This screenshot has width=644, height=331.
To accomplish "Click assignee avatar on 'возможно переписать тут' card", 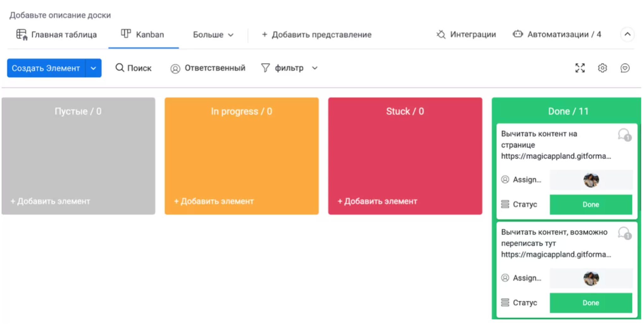I will pyautogui.click(x=591, y=278).
